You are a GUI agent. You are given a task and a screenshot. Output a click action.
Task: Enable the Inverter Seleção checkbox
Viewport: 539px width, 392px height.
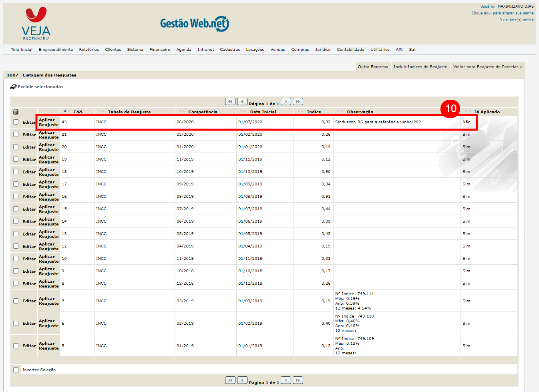point(16,370)
